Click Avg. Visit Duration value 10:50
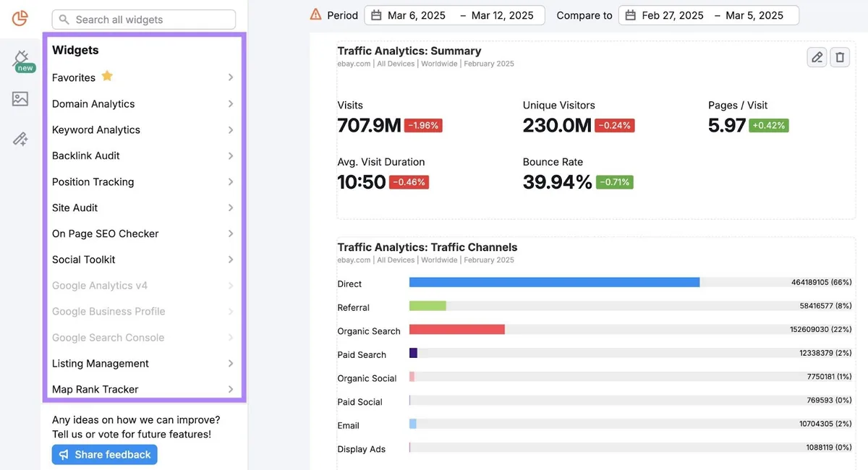Screen dimensions: 868x470 tap(361, 182)
